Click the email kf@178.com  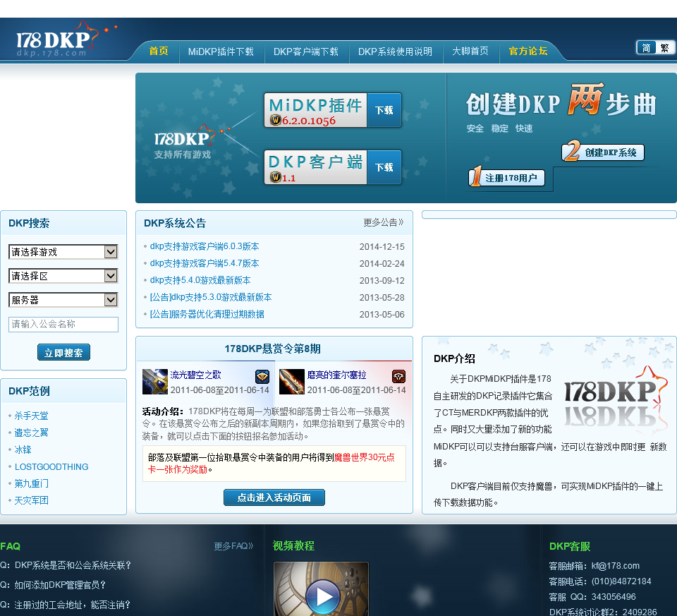pyautogui.click(x=615, y=566)
